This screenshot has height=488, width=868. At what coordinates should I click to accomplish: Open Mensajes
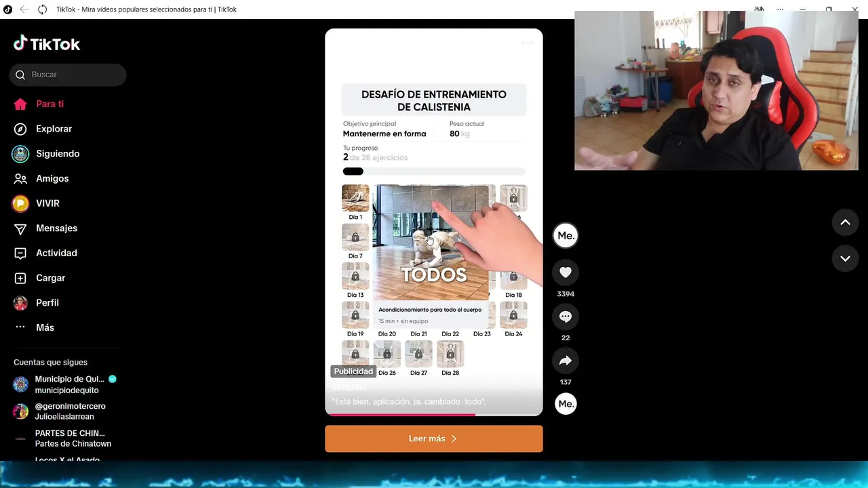[56, 228]
